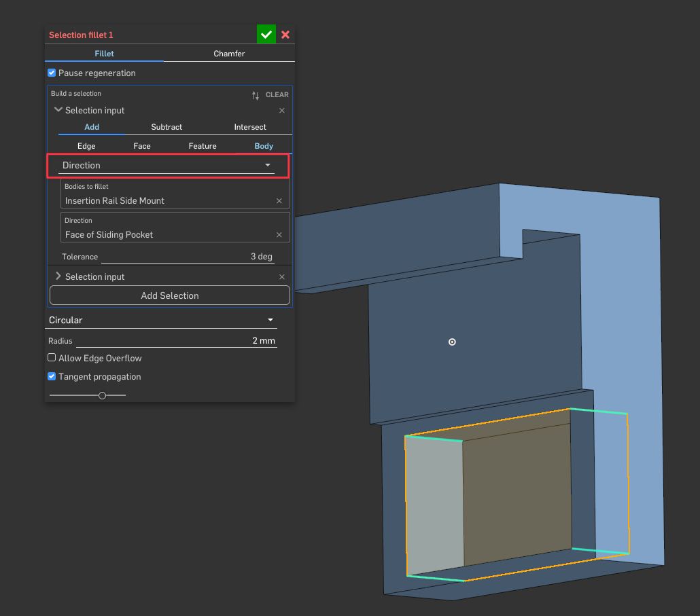Enable Allow Edge Overflow
This screenshot has width=700, height=616.
pos(52,358)
